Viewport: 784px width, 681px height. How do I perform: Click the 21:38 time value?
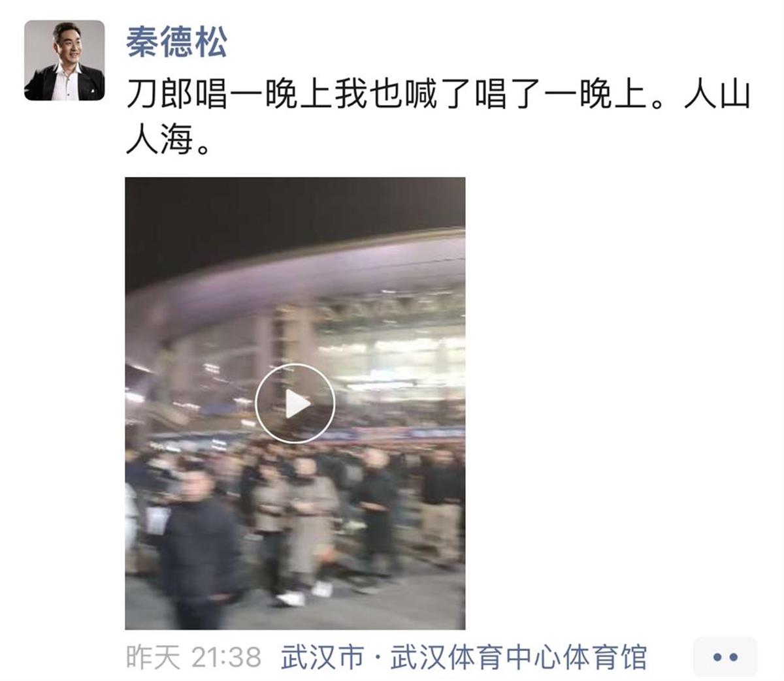pos(227,657)
